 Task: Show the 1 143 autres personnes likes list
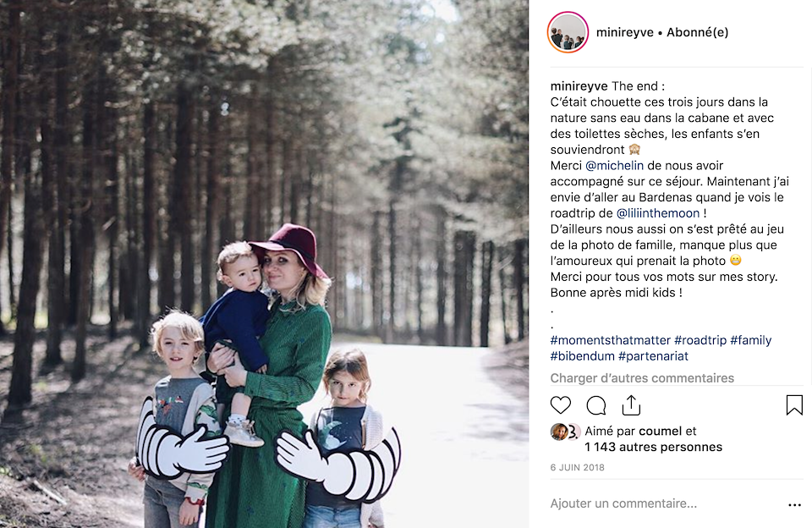[x=654, y=447]
